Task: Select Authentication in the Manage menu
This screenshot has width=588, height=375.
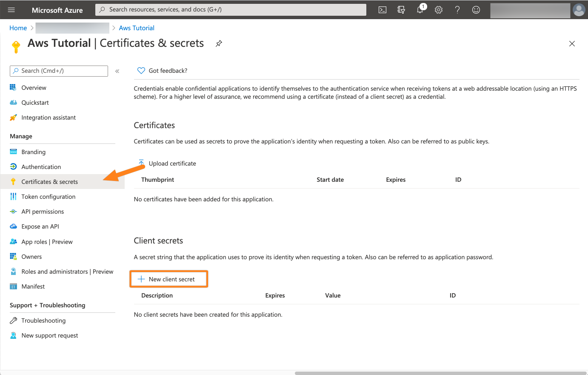Action: coord(41,167)
